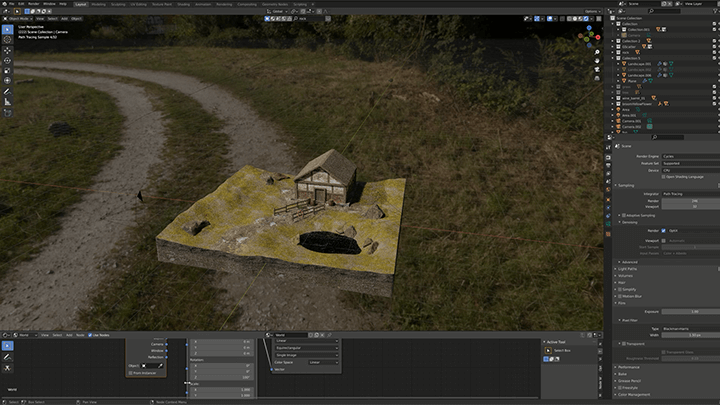Toggle the Freestyle checkbox

[620, 388]
